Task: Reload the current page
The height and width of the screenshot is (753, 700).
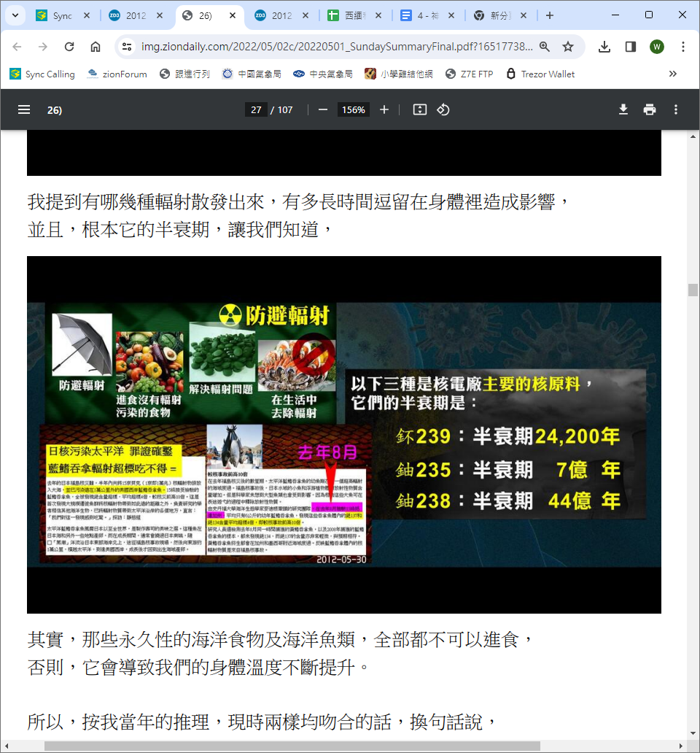Action: [69, 47]
